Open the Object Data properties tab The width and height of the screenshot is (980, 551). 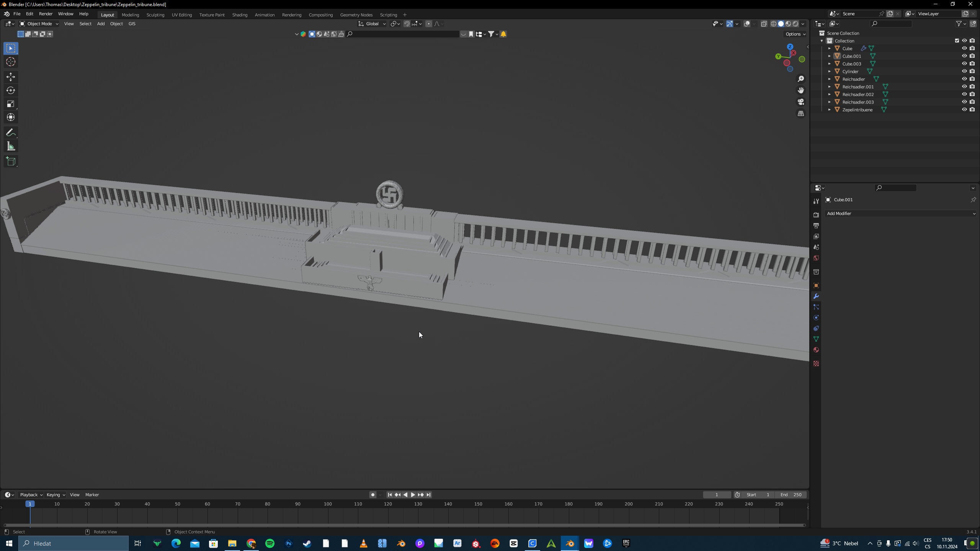pyautogui.click(x=816, y=339)
